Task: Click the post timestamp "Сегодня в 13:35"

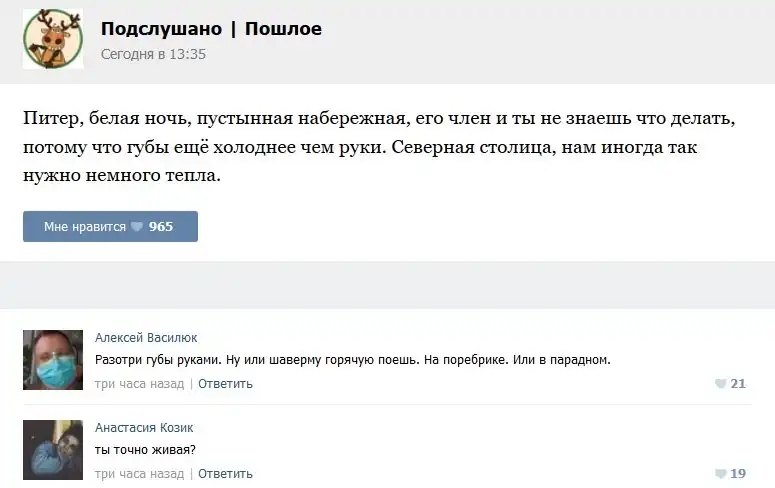Action: click(153, 54)
